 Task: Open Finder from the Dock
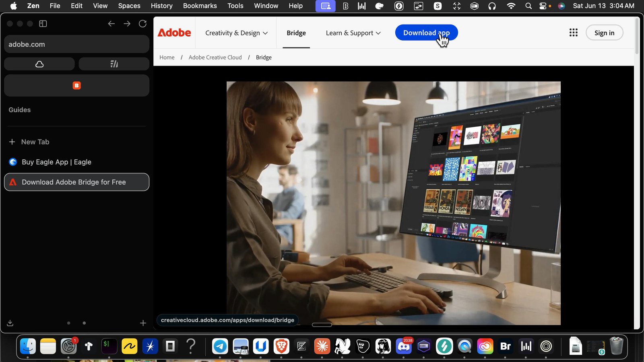(28, 346)
